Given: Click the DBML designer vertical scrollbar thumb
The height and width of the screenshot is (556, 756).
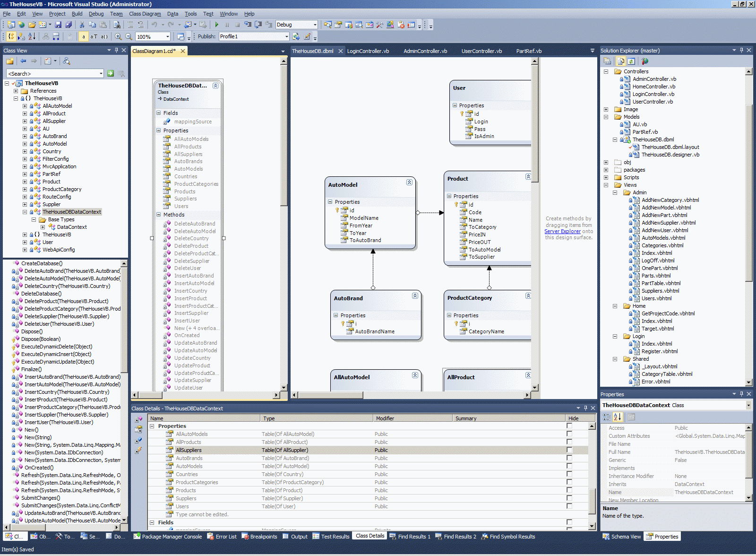Looking at the screenshot, I should [535, 123].
